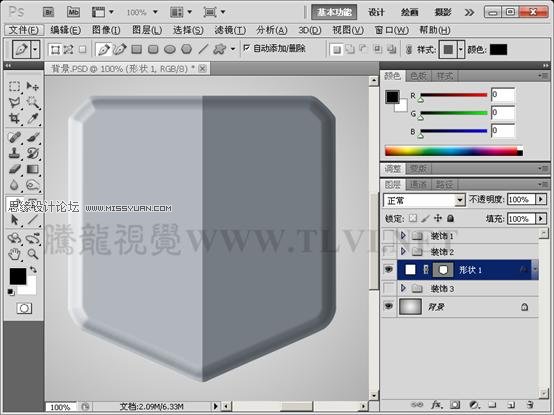Swap foreground and background colors
The height and width of the screenshot is (415, 554).
tap(33, 270)
